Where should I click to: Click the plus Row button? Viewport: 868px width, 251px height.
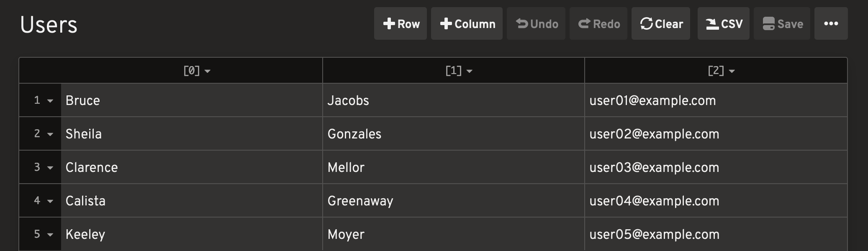click(x=401, y=24)
